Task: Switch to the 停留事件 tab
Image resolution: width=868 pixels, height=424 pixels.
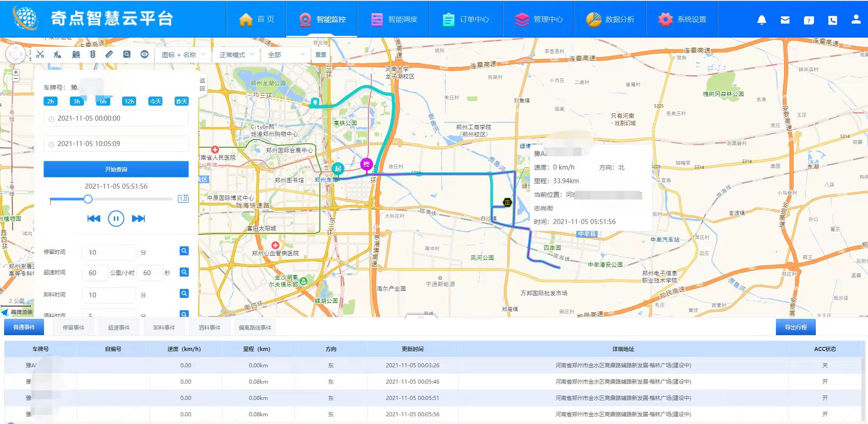Action: 74,327
